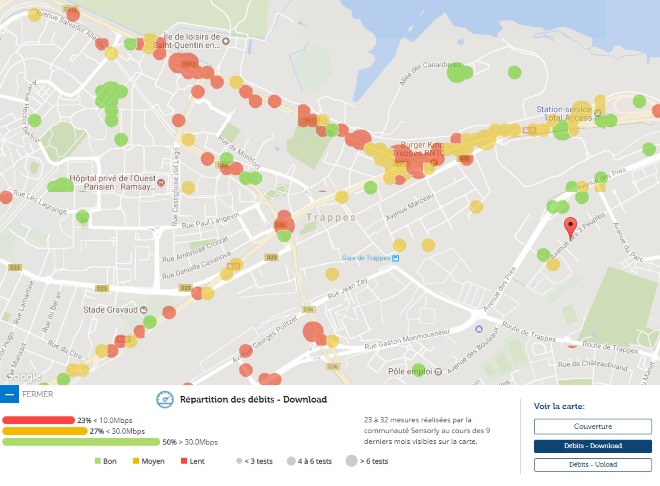Select the Gare de Trappes station icon
The width and height of the screenshot is (660, 486).
click(395, 258)
